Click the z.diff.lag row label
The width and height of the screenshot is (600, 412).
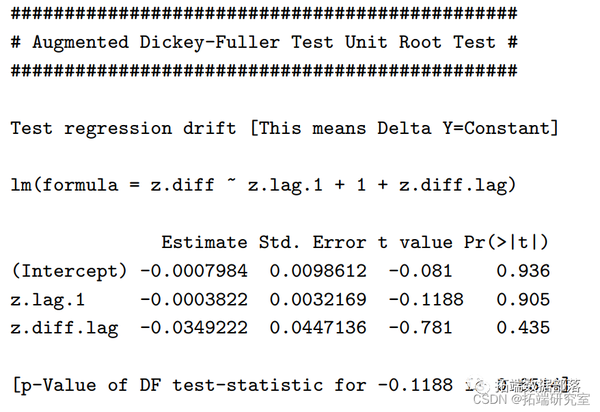pyautogui.click(x=64, y=327)
